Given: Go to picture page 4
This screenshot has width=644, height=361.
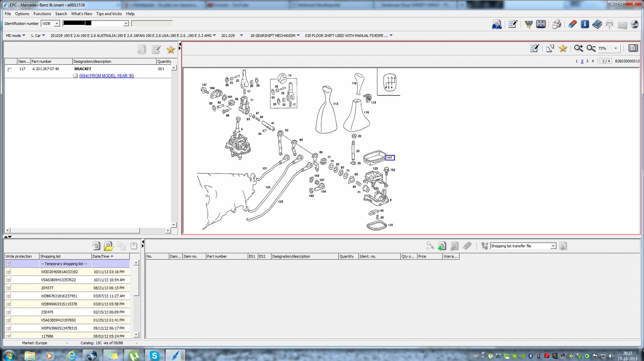Looking at the screenshot, I should click(x=592, y=61).
